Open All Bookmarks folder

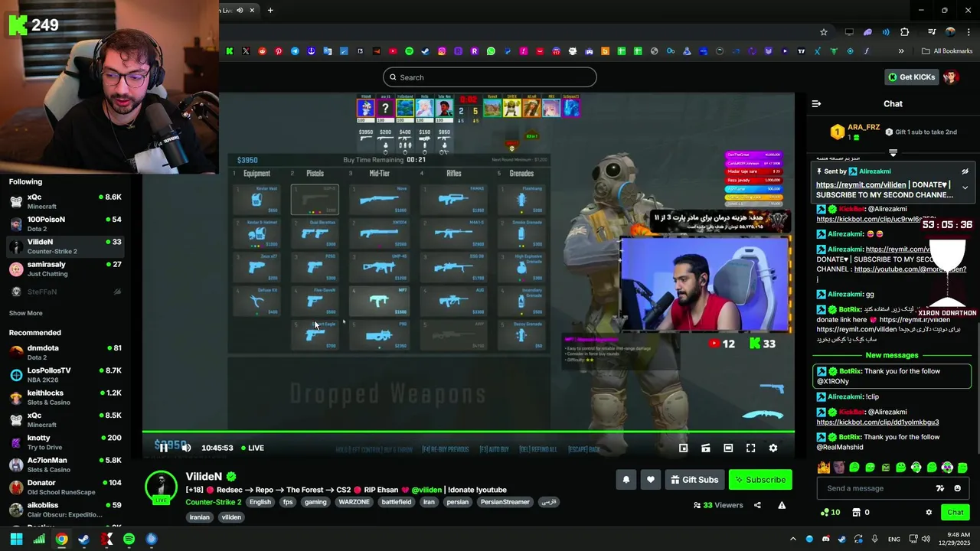click(x=947, y=51)
